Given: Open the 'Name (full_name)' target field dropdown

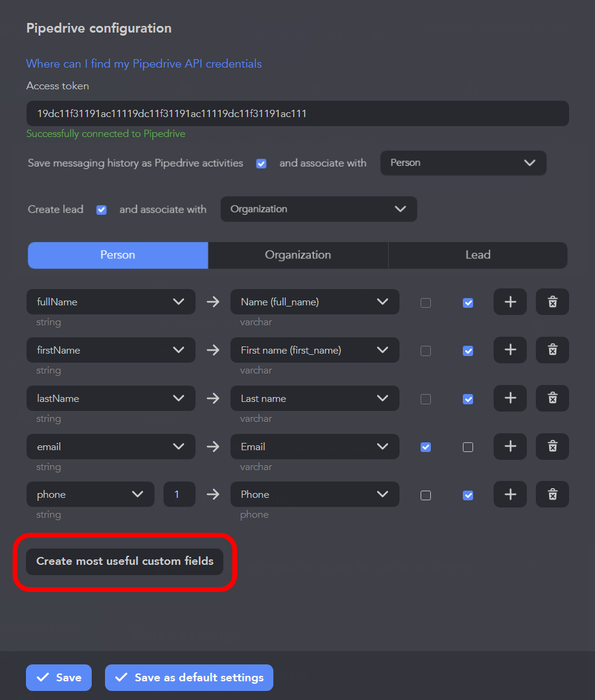Looking at the screenshot, I should point(314,302).
